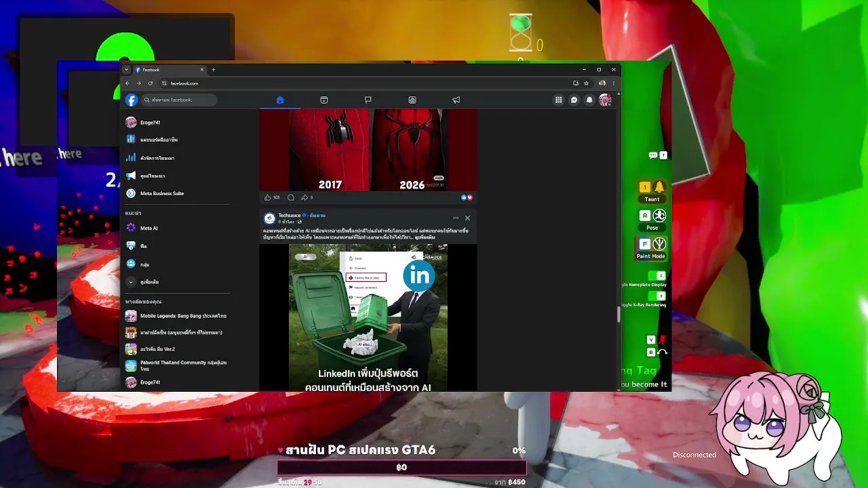Screen dimensions: 868x488
Task: Open the account profile menu
Action: (605, 100)
